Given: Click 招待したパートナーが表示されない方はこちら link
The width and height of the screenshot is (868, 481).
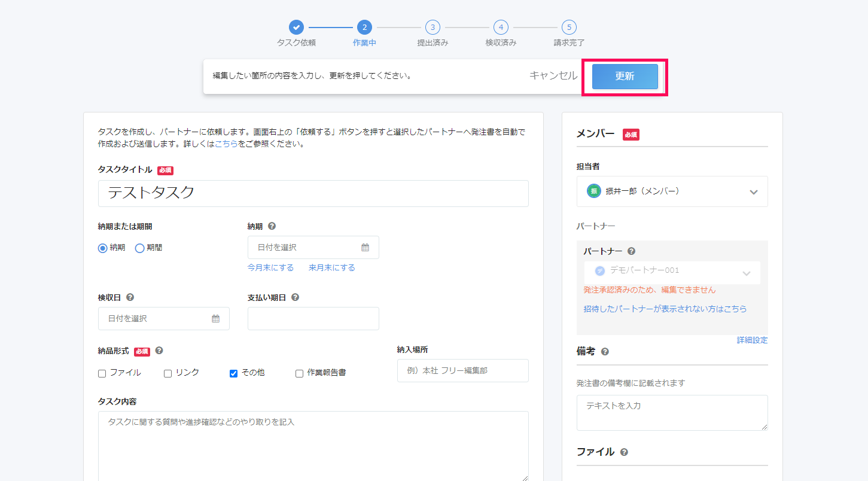Looking at the screenshot, I should click(x=665, y=309).
